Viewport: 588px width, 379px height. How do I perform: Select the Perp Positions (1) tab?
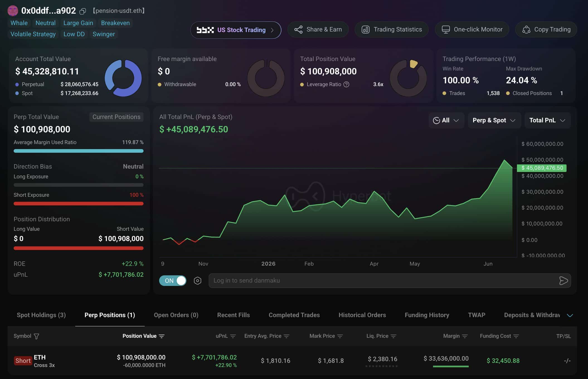click(x=110, y=315)
